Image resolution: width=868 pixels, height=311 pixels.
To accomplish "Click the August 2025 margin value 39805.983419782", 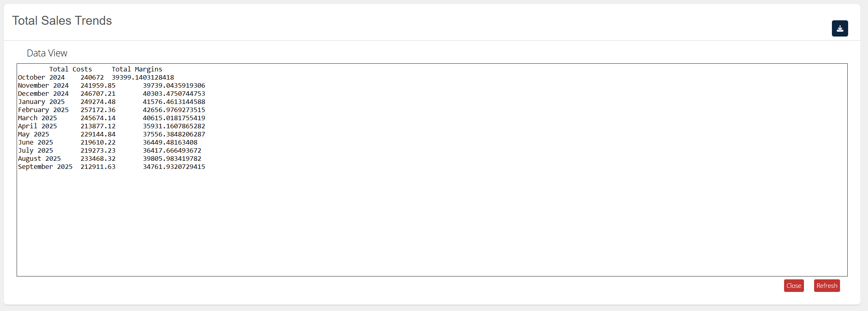I will [x=172, y=159].
